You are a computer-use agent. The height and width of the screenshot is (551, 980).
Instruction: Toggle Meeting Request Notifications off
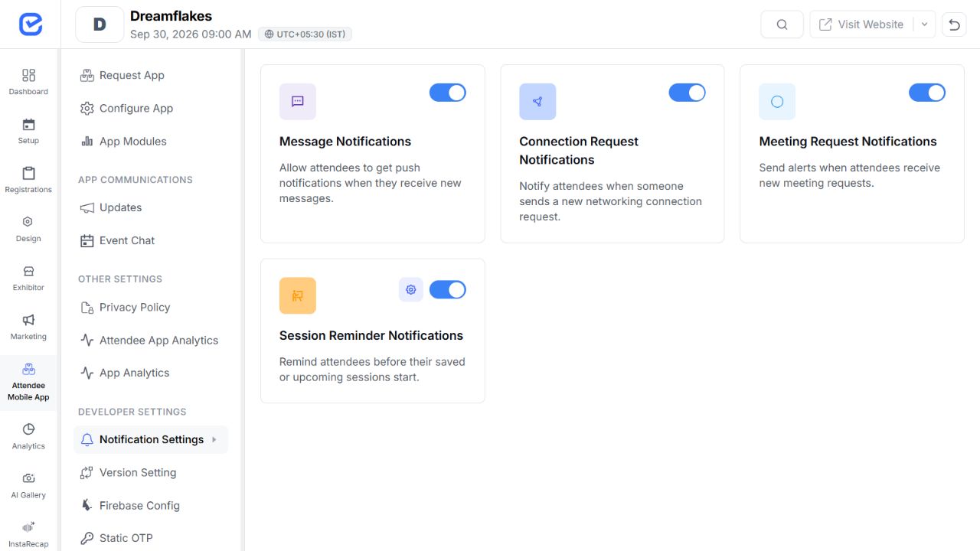tap(927, 93)
